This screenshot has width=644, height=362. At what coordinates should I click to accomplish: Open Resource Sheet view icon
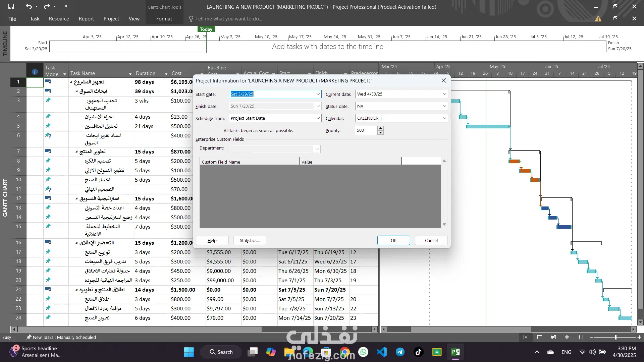tap(567, 337)
